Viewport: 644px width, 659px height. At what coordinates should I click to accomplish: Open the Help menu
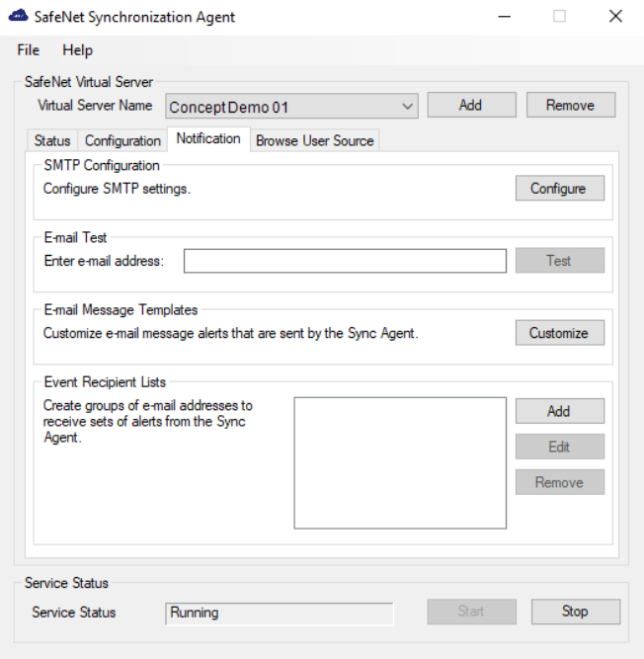point(77,50)
